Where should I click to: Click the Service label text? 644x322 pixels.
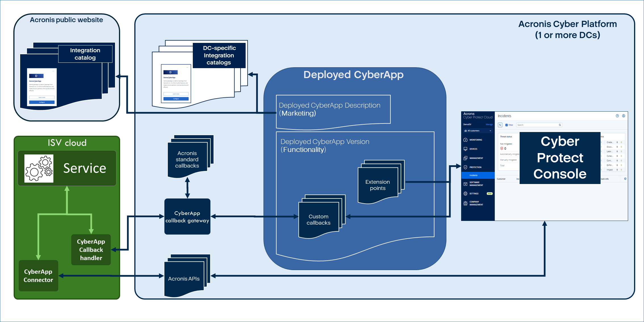point(85,168)
